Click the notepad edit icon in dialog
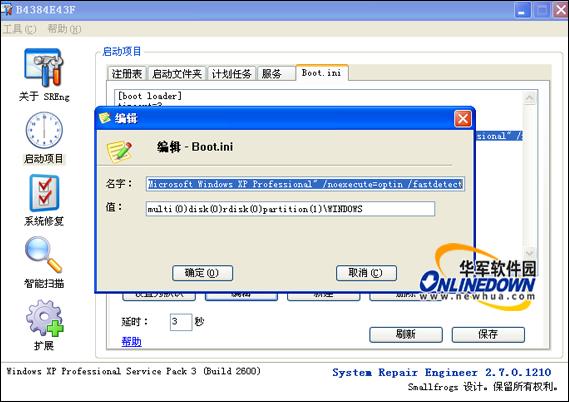The width and height of the screenshot is (569, 402). [x=119, y=151]
